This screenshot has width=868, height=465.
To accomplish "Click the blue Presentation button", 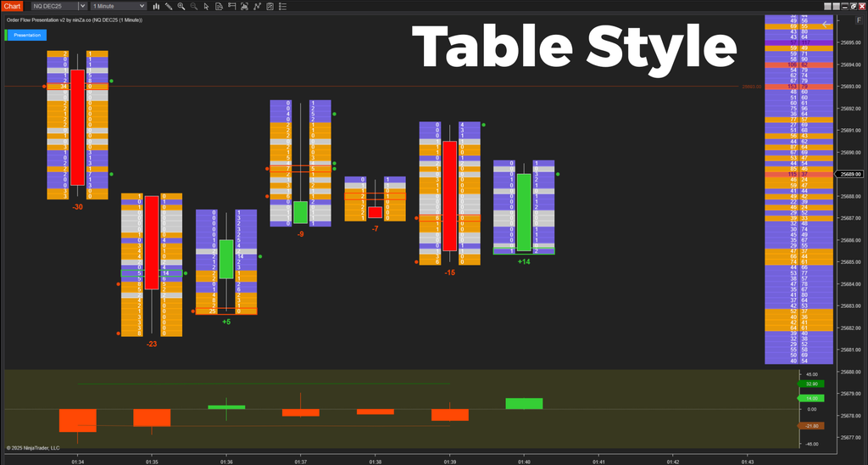I will [27, 35].
